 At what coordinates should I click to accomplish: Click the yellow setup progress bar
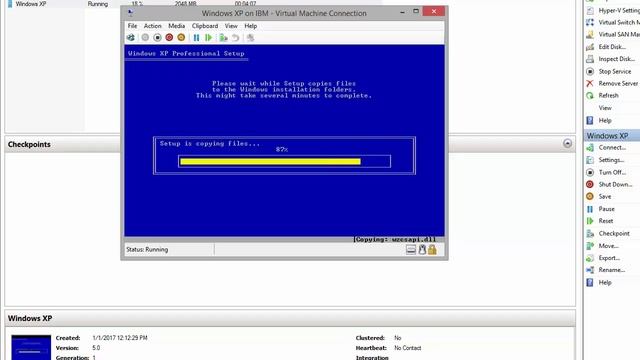point(270,162)
